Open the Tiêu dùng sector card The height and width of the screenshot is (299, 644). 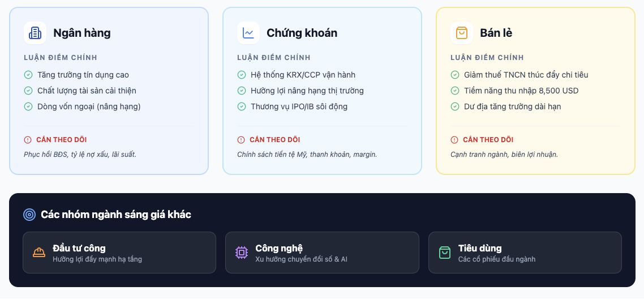point(525,253)
